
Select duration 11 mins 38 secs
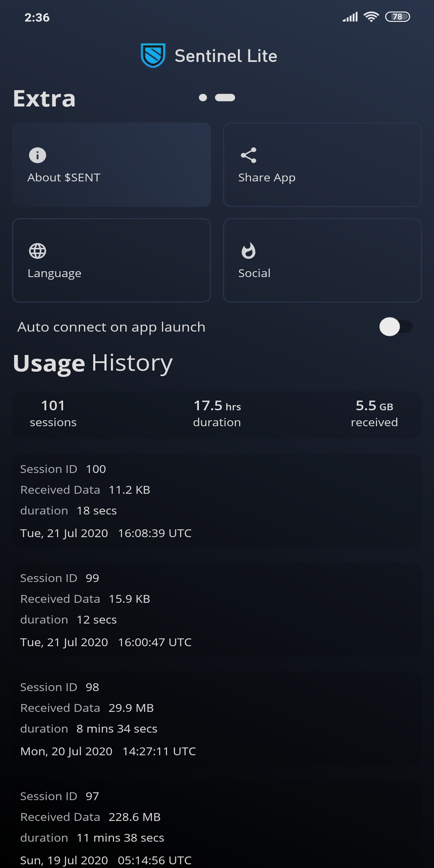click(x=92, y=838)
